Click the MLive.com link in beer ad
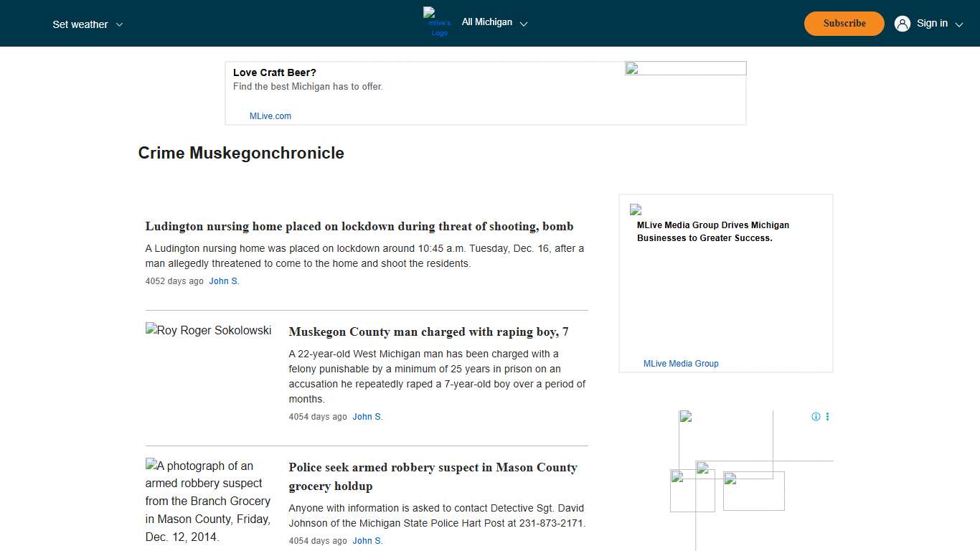 [x=270, y=116]
